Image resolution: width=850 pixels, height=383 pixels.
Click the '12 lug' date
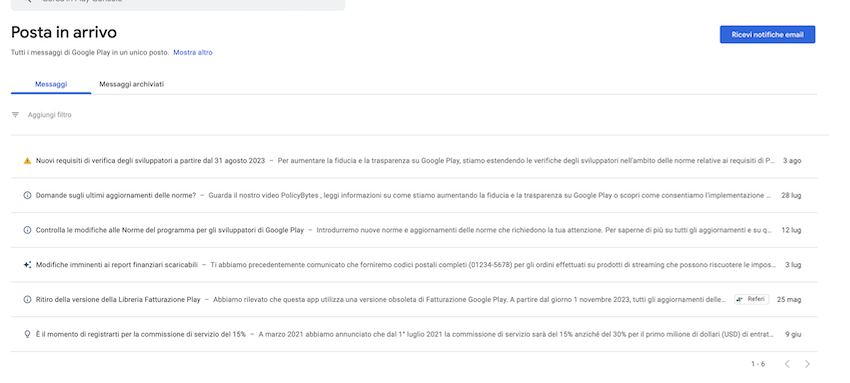(x=791, y=230)
